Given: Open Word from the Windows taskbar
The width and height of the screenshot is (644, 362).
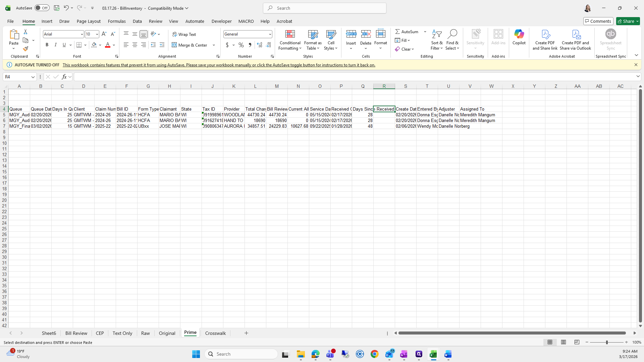Looking at the screenshot, I should 448,354.
